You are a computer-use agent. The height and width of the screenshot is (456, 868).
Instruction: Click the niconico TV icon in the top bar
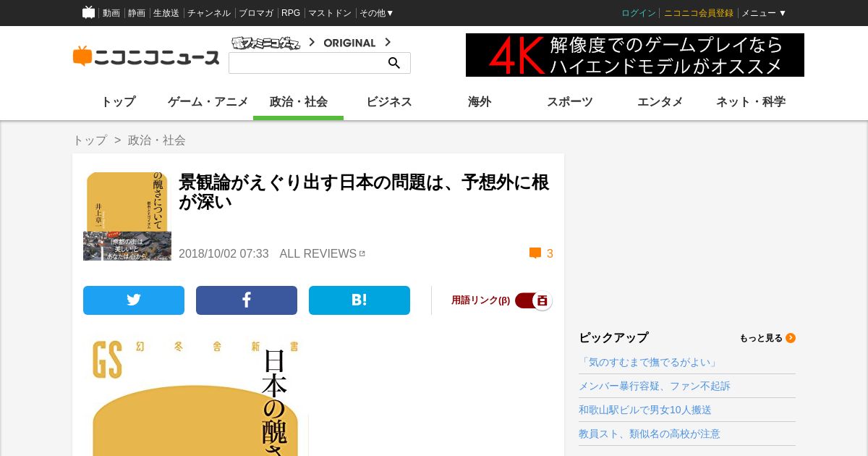pyautogui.click(x=88, y=12)
